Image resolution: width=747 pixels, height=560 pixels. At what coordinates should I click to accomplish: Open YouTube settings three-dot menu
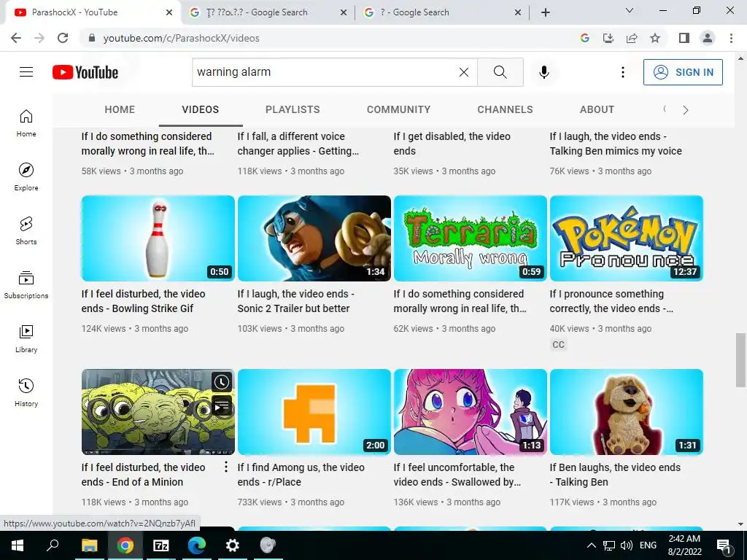click(x=623, y=72)
